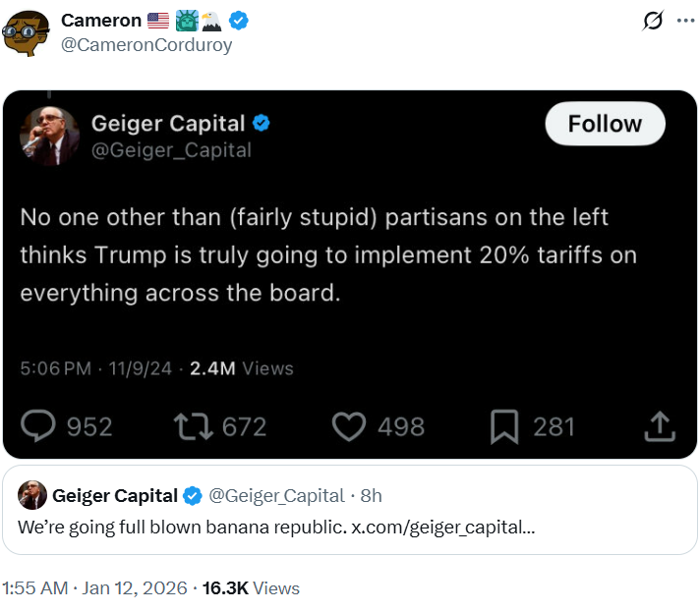
Task: Open the x.com/geiger_capital link in quote
Action: 442,527
